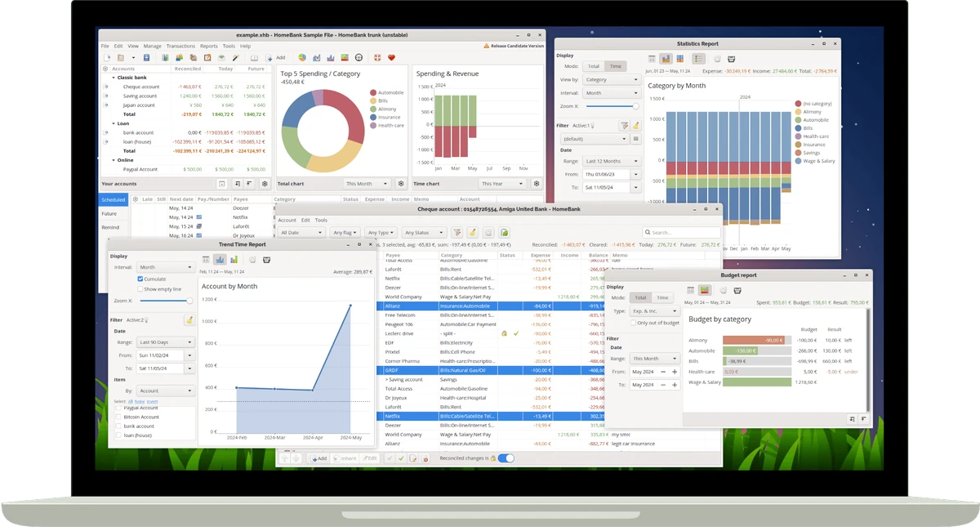
Task: Select bar chart view in Budget report
Action: tap(704, 290)
